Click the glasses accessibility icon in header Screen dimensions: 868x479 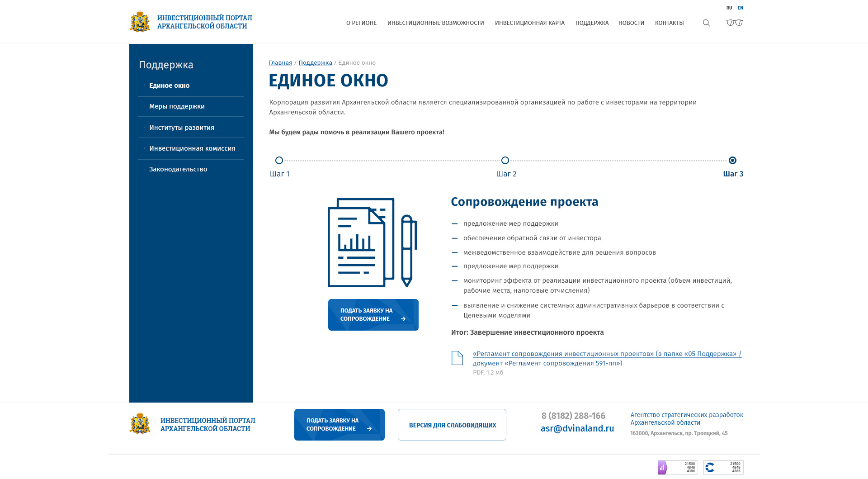point(734,23)
